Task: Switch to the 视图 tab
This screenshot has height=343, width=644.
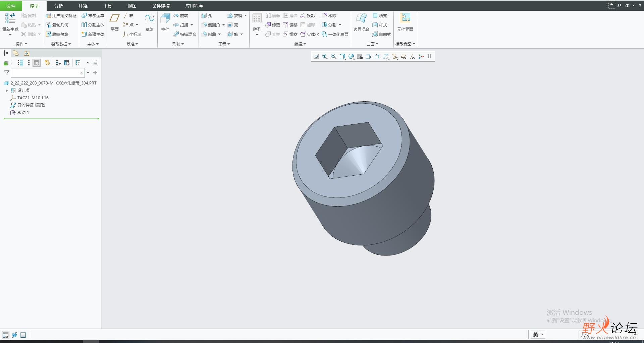Action: [x=132, y=6]
